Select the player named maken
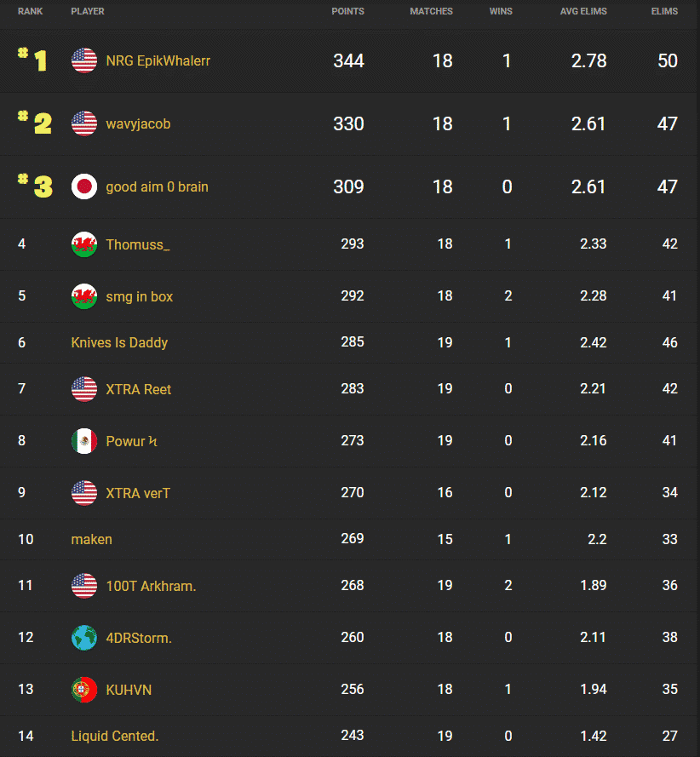The image size is (700, 757). tap(91, 539)
